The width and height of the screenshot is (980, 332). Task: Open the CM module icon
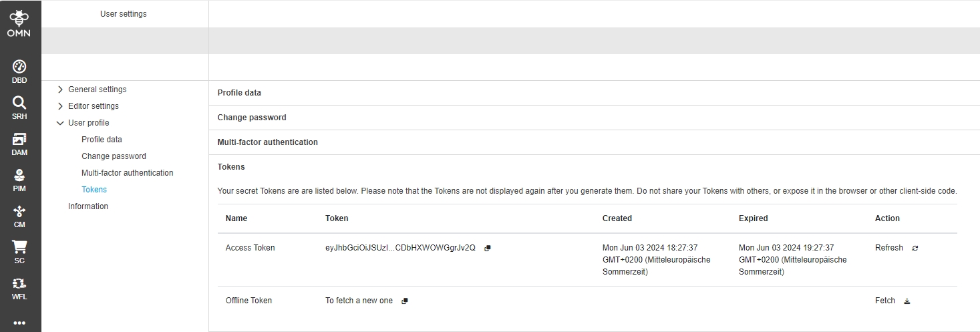pyautogui.click(x=19, y=216)
